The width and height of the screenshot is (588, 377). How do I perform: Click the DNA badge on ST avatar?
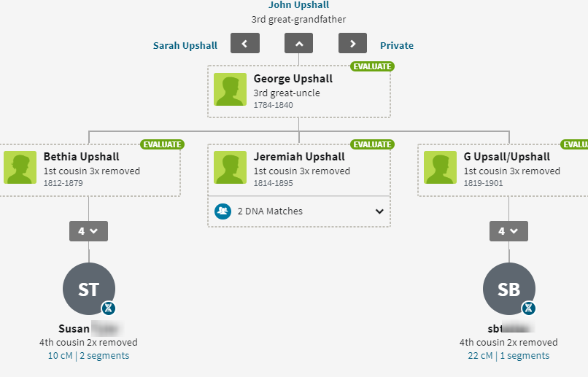click(109, 308)
